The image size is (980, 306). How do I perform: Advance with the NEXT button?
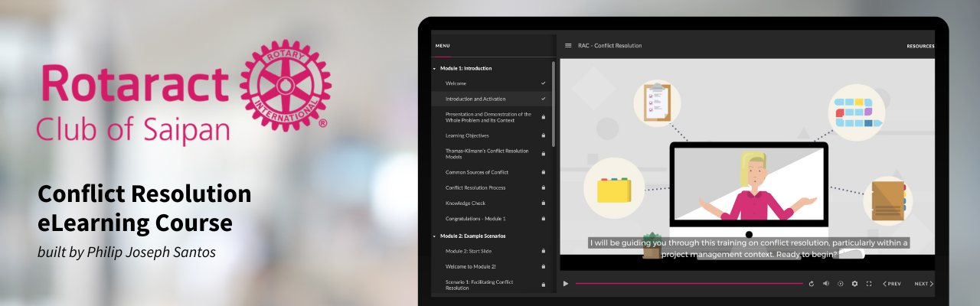coord(924,284)
